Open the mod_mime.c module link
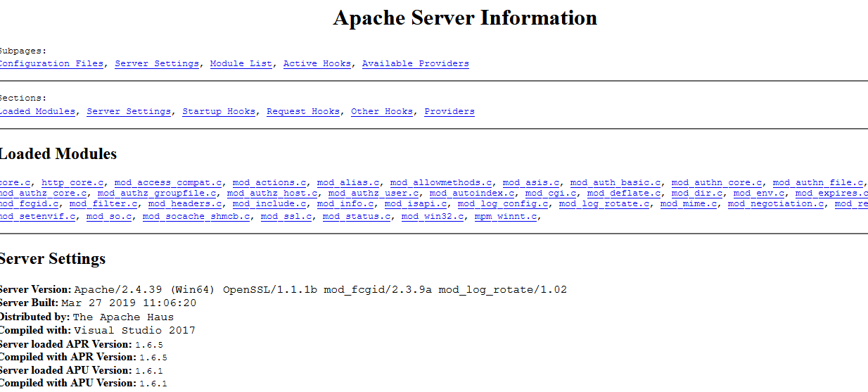 click(689, 204)
